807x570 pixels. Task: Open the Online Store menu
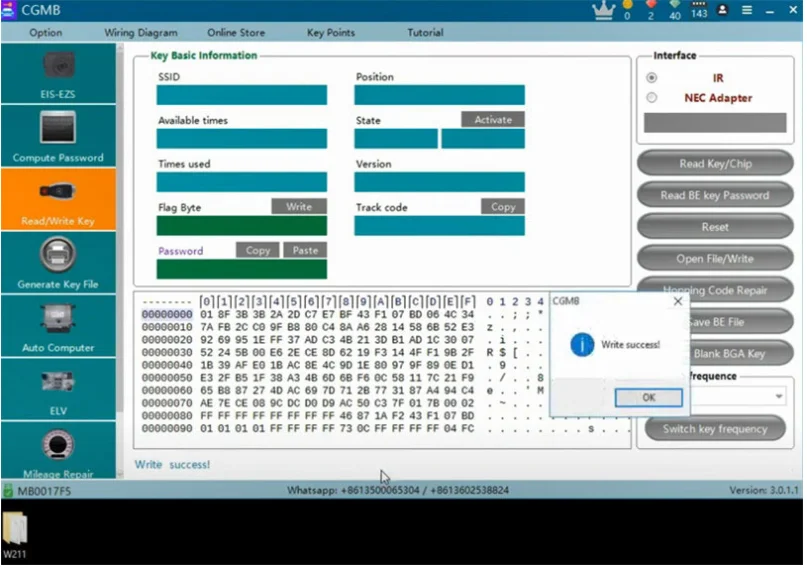pos(236,32)
